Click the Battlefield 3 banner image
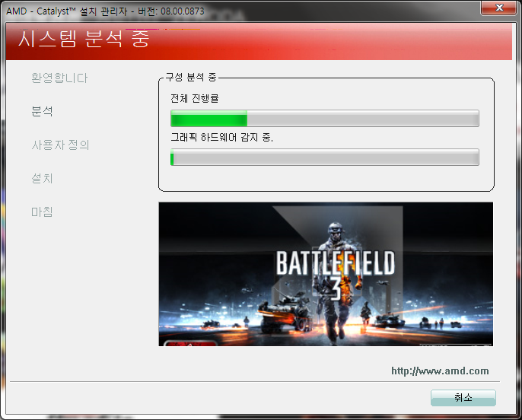This screenshot has width=522, height=420. pyautogui.click(x=326, y=274)
